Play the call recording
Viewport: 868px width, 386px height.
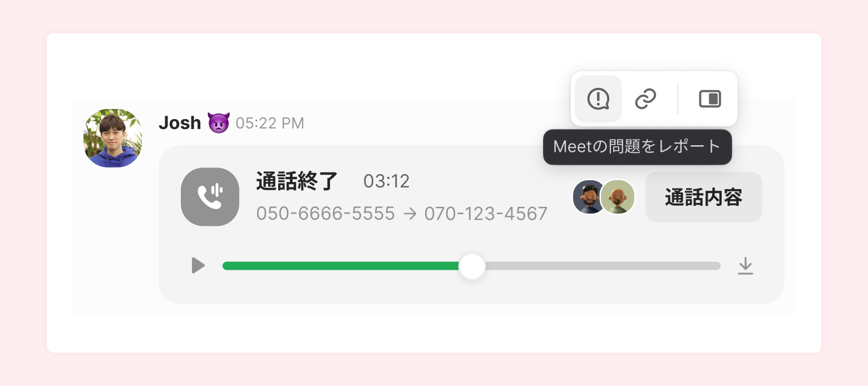[198, 265]
